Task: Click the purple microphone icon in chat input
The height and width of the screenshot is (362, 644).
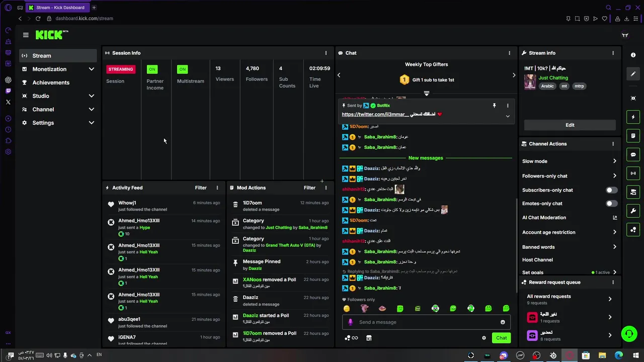Action: 351,322
